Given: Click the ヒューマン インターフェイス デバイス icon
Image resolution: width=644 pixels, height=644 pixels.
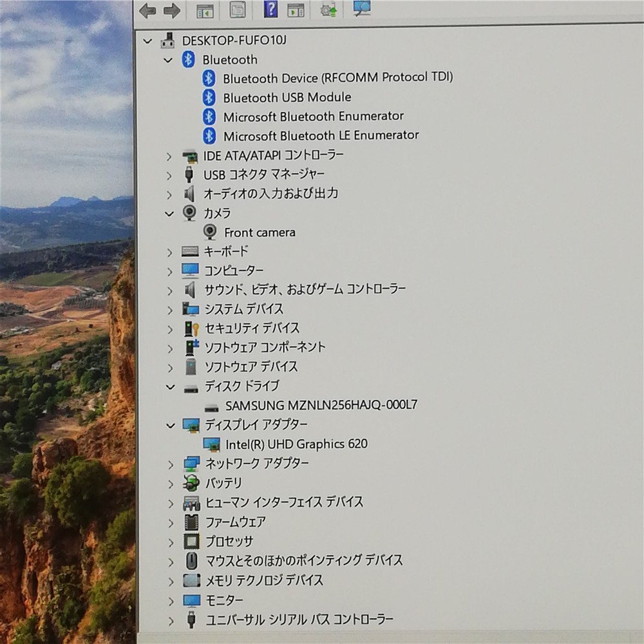Looking at the screenshot, I should (191, 503).
